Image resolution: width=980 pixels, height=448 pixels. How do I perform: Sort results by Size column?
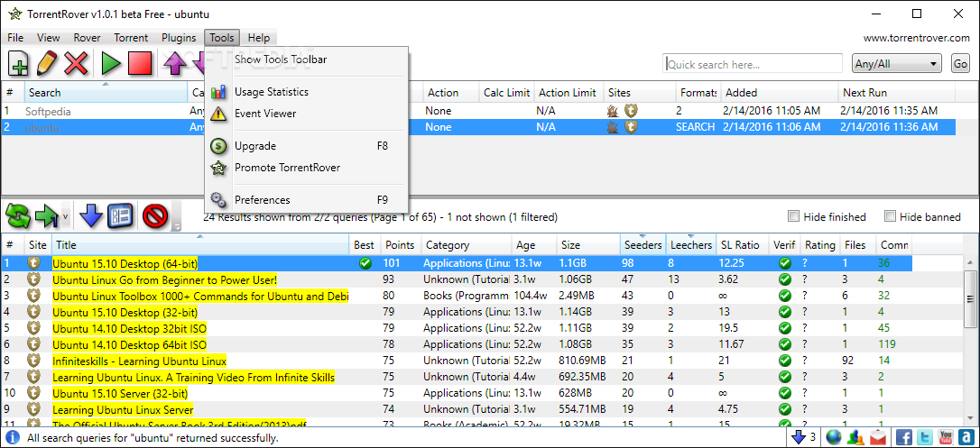point(588,245)
